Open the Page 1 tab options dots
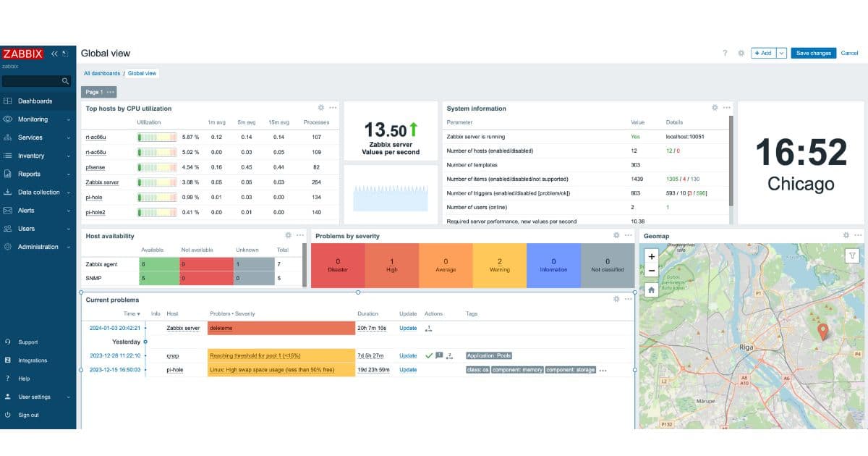The width and height of the screenshot is (868, 456). click(111, 92)
